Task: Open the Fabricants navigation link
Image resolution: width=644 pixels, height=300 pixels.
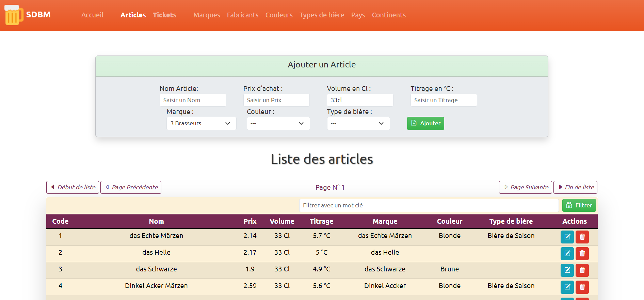Action: (243, 15)
